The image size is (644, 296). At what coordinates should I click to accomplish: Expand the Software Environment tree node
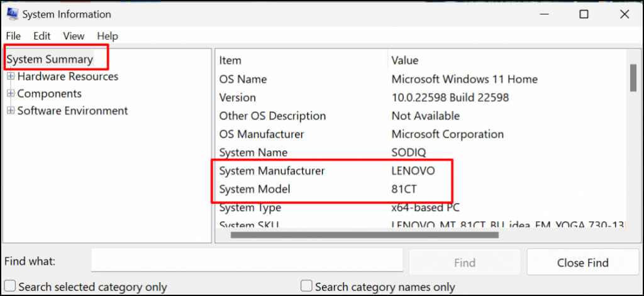10,111
